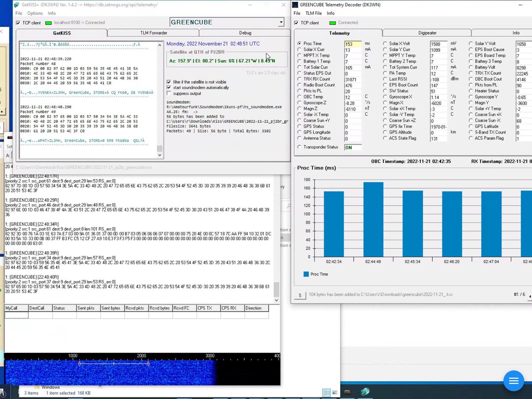Screen dimensions: 532x399
Task: Click the Windows folder icon in Explorer
Action: (x=36, y=387)
